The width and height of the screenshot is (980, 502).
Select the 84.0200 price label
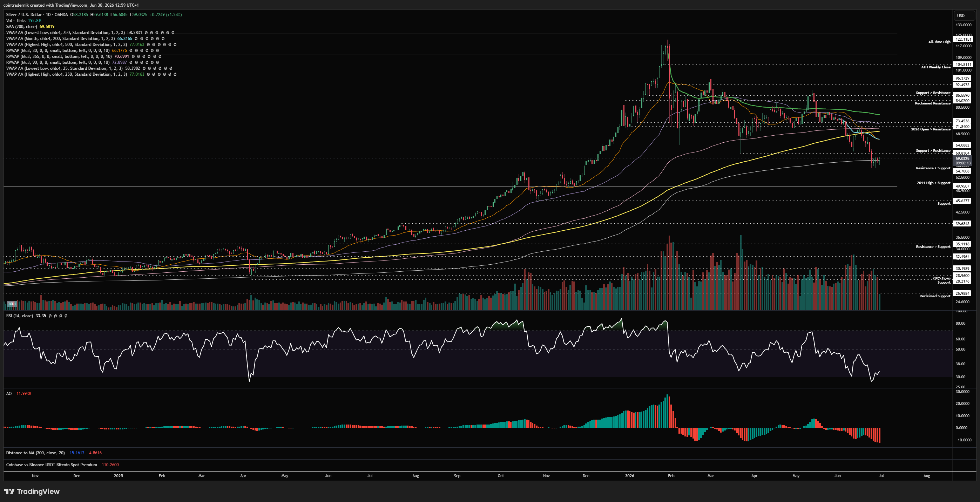point(962,101)
